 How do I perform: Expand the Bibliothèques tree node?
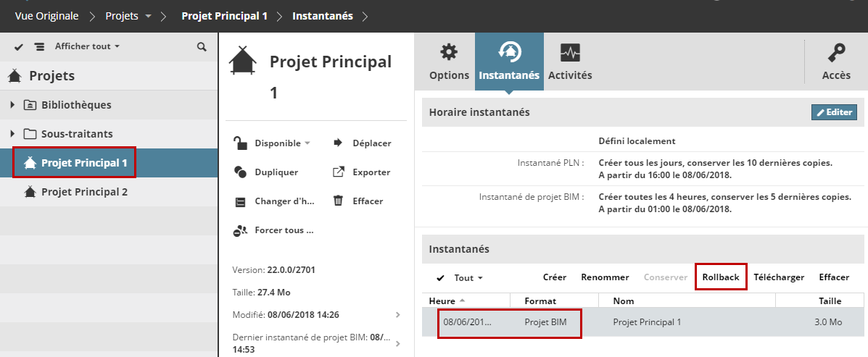pyautogui.click(x=12, y=105)
